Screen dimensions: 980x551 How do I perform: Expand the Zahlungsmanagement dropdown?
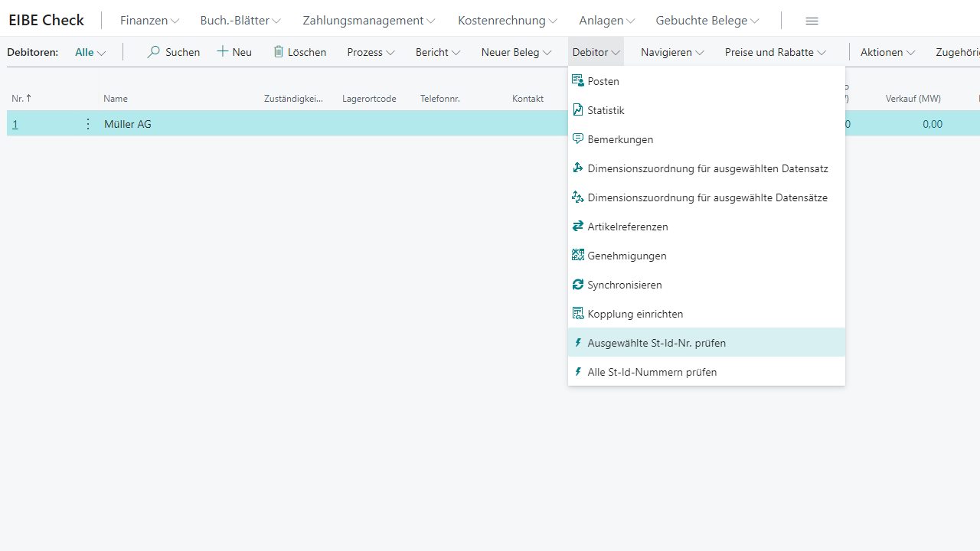point(368,21)
